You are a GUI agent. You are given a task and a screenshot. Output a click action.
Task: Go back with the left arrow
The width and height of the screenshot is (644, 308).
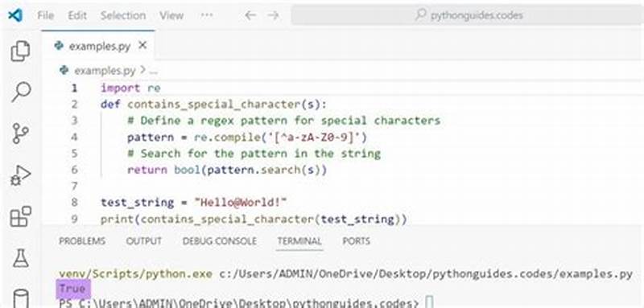[x=250, y=15]
